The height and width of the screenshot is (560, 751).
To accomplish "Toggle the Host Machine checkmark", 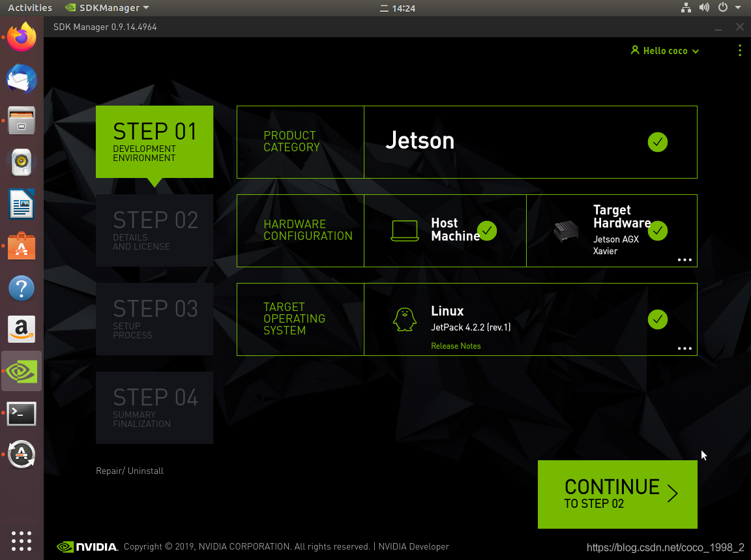I will tap(487, 231).
